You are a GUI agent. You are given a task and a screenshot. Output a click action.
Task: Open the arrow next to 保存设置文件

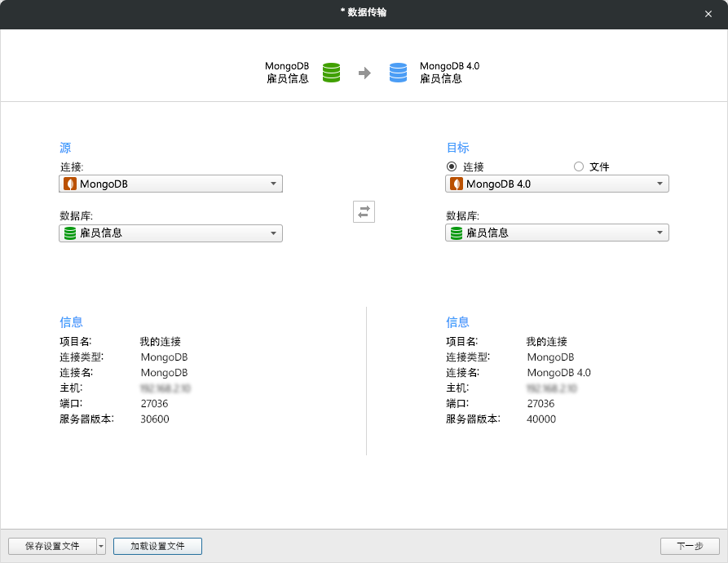click(101, 547)
